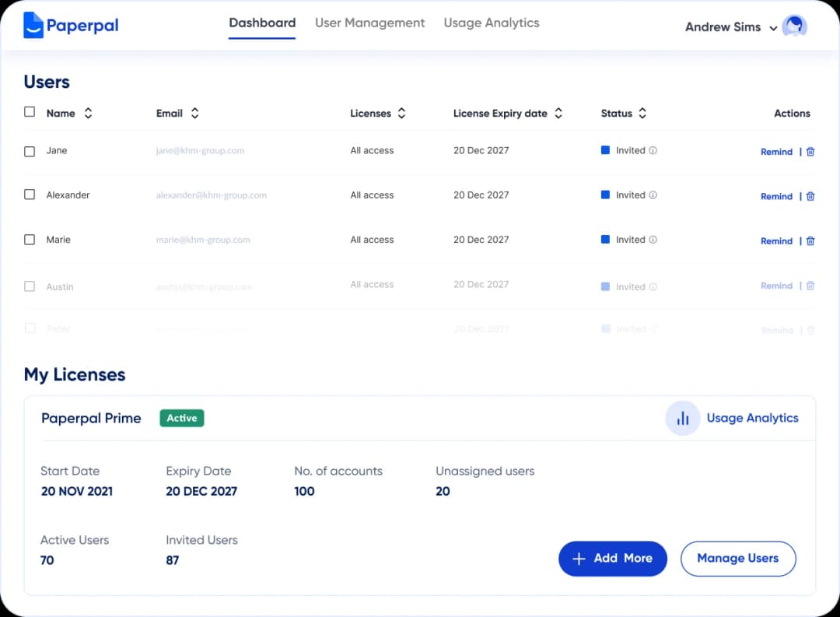Select the checkbox for Alexander

click(x=30, y=194)
